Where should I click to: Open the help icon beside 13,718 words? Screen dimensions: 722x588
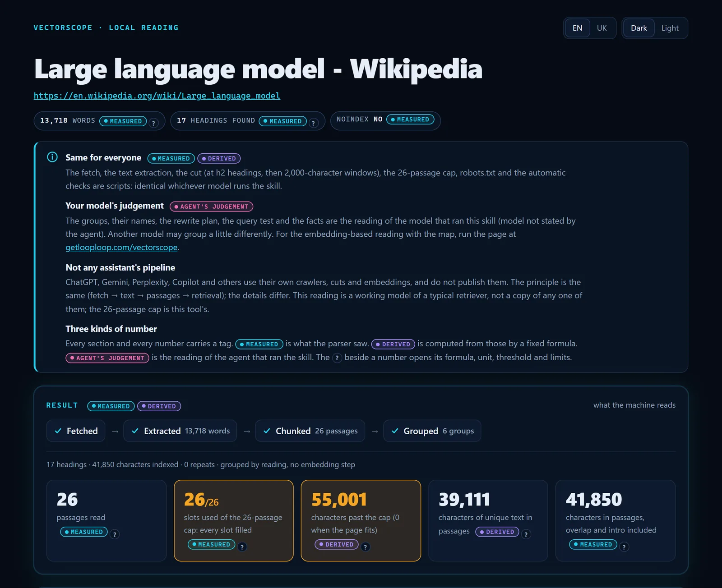coord(153,123)
